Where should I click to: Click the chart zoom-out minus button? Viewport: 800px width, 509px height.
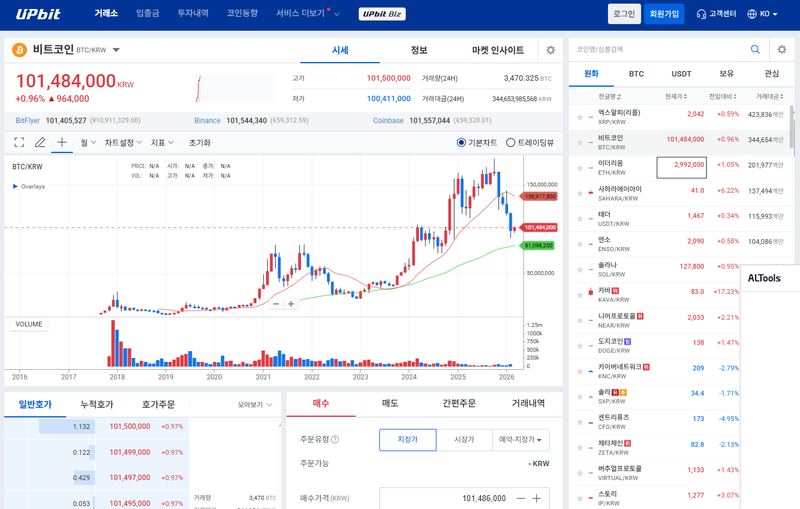pos(276,303)
